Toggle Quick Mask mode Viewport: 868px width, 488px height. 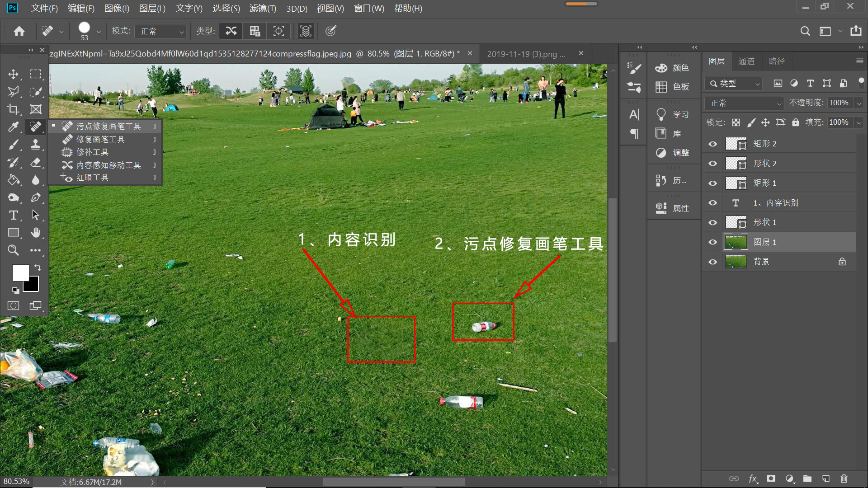tap(13, 306)
